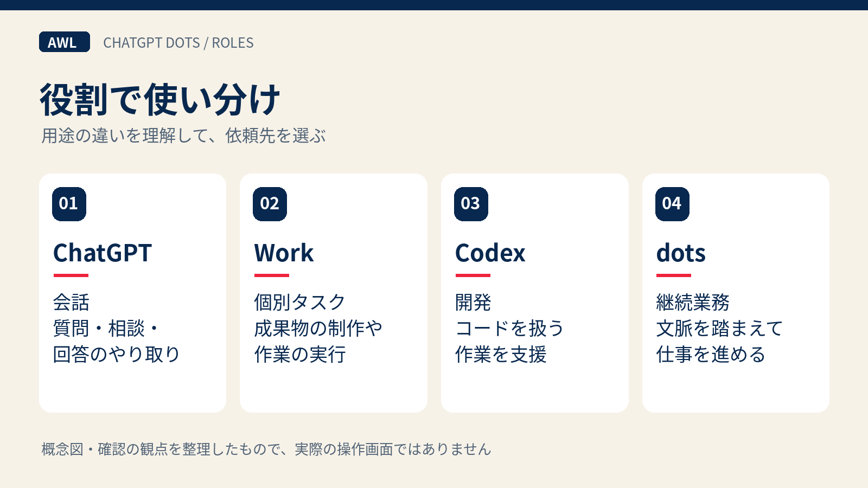
Task: Click the line "文脈を踏まえて"
Action: pos(720,329)
